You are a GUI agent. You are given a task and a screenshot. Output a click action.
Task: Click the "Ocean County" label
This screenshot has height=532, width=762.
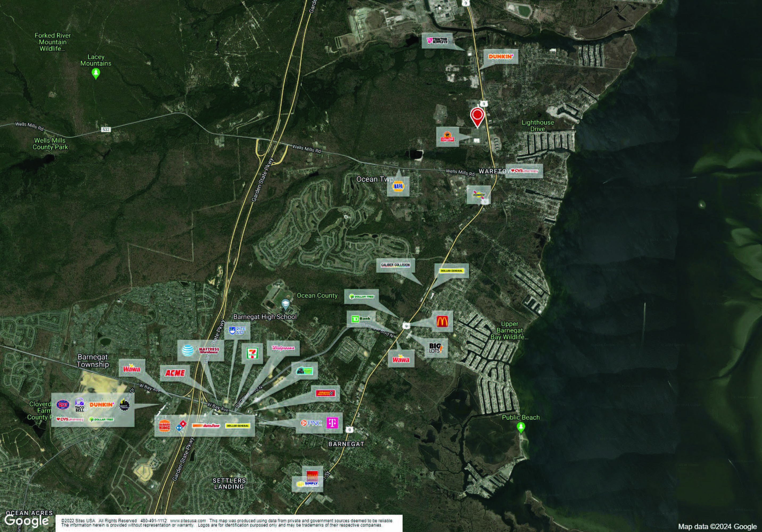(317, 295)
